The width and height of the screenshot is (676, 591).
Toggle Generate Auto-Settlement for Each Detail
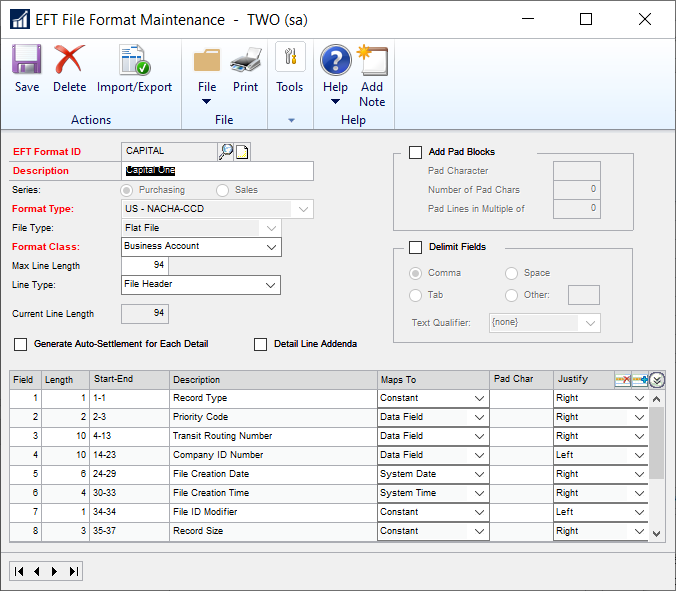(21, 344)
